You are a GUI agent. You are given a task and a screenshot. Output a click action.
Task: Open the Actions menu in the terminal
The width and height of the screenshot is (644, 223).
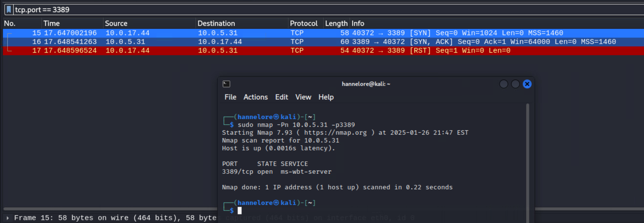point(255,97)
